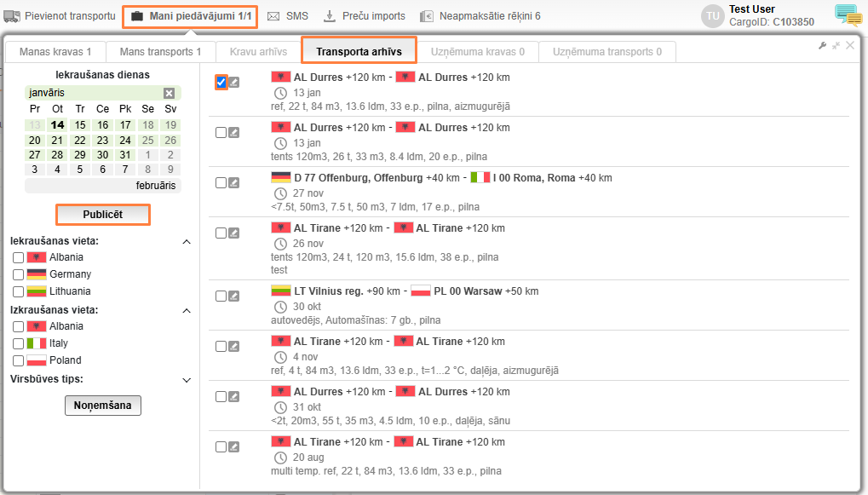
Task: Edit the 20 aug Tirane transport entry
Action: (x=234, y=446)
